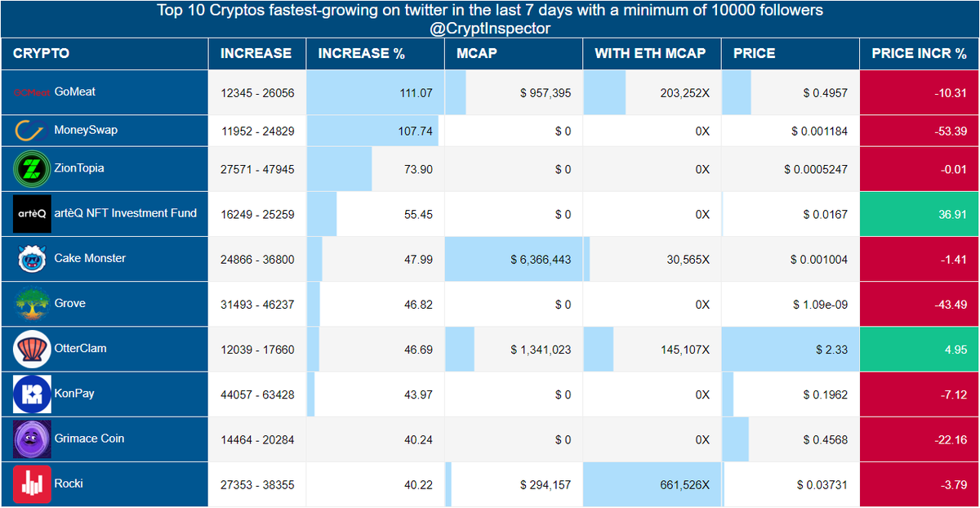980x508 pixels.
Task: Click the 145,107X ETH mcap cell
Action: point(653,349)
